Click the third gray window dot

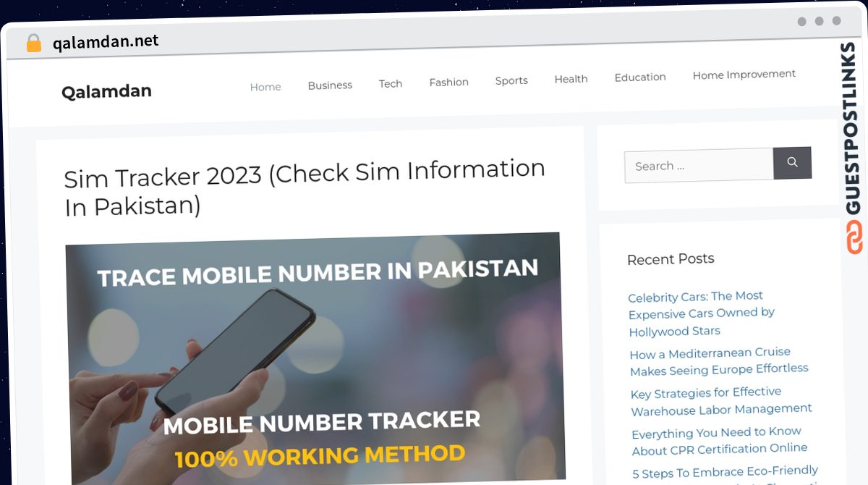pyautogui.click(x=837, y=21)
